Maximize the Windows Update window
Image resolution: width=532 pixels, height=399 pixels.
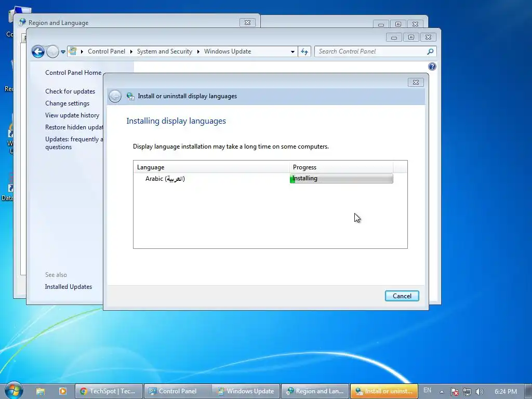click(411, 37)
